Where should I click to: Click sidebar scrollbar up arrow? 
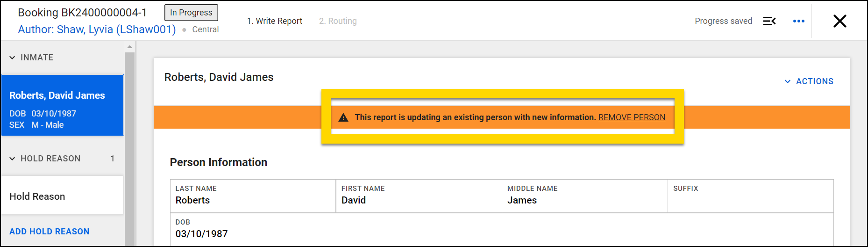129,47
